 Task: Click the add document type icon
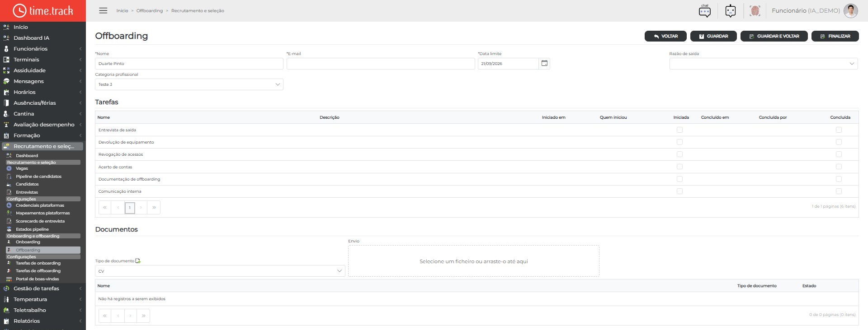138,261
